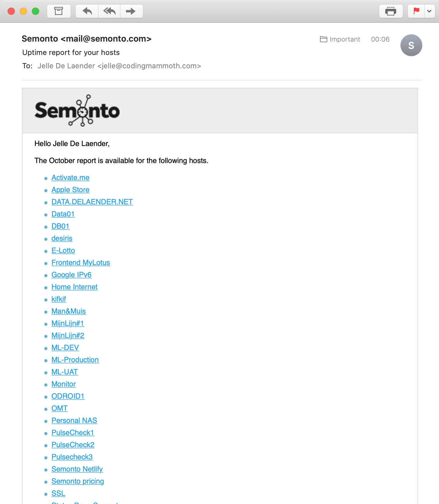439x504 pixels.
Task: Click the reply all arrows icon
Action: (109, 12)
